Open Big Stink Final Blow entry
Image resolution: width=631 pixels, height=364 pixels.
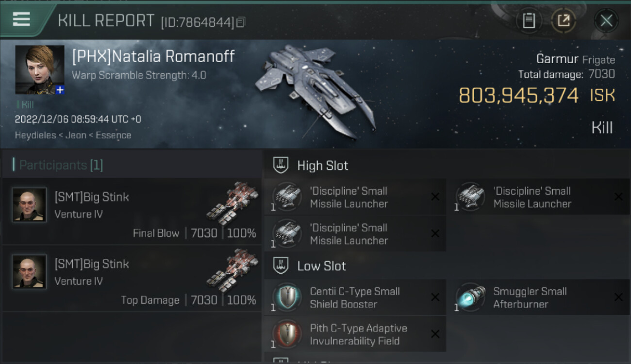tap(132, 211)
